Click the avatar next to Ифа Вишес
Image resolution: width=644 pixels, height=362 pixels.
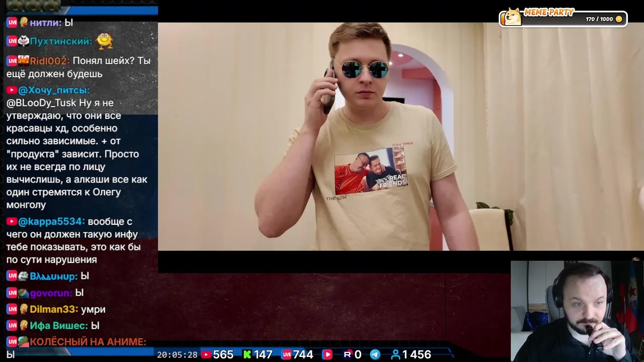point(24,326)
